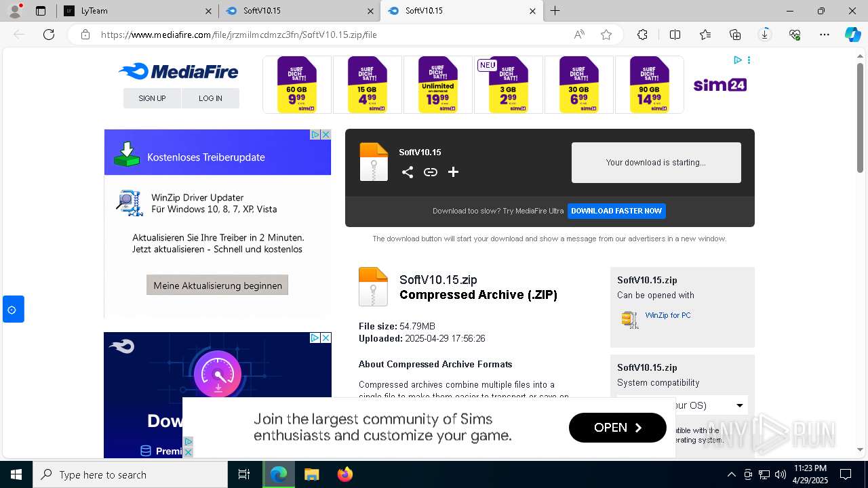
Task: Share the SoftV10.15 file
Action: click(x=408, y=172)
